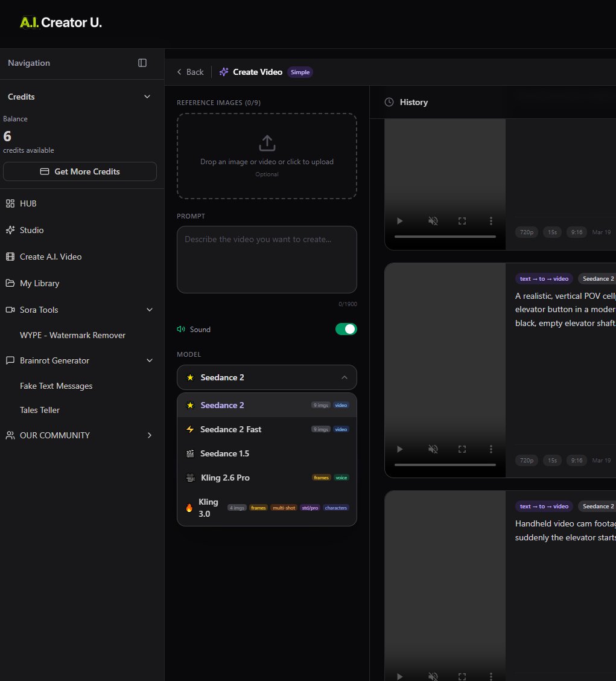Viewport: 616px width, 681px height.
Task: Click the Create Video sparkle icon
Action: click(224, 72)
